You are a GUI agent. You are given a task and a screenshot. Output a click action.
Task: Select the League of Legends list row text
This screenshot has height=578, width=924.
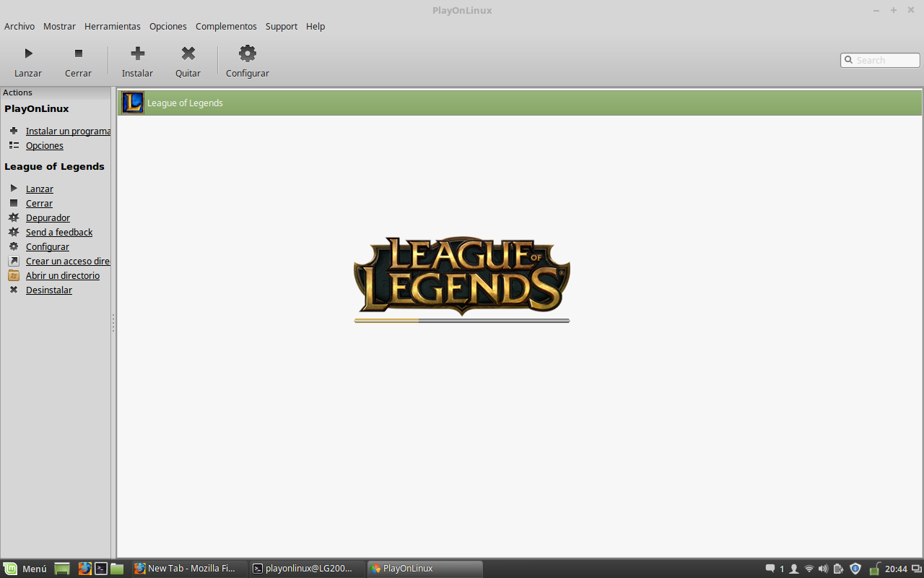pos(185,103)
